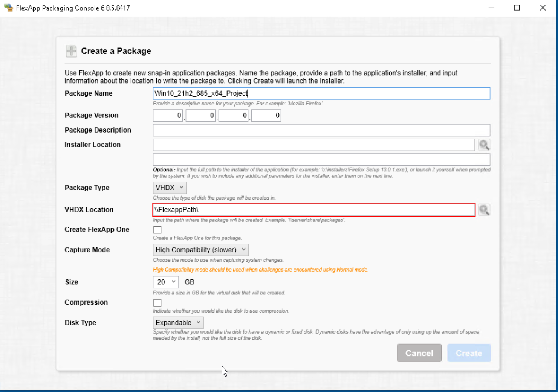Image resolution: width=558 pixels, height=392 pixels.
Task: Enable the Create FlexApp One checkbox
Action: 157,230
